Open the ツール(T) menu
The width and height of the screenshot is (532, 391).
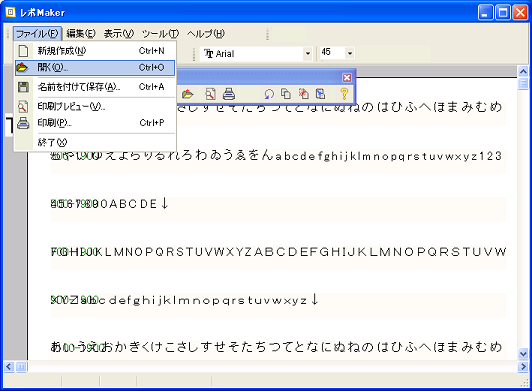pos(160,34)
